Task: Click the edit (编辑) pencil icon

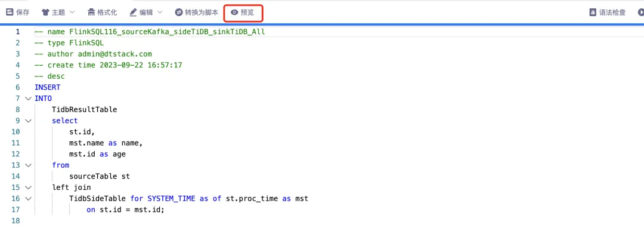Action: click(133, 13)
